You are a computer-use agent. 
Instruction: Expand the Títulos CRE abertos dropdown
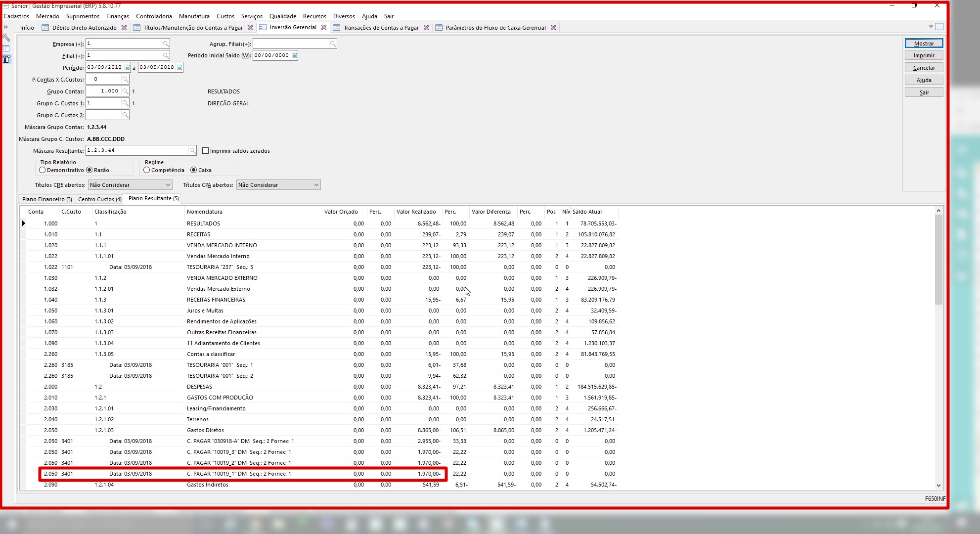(x=168, y=185)
